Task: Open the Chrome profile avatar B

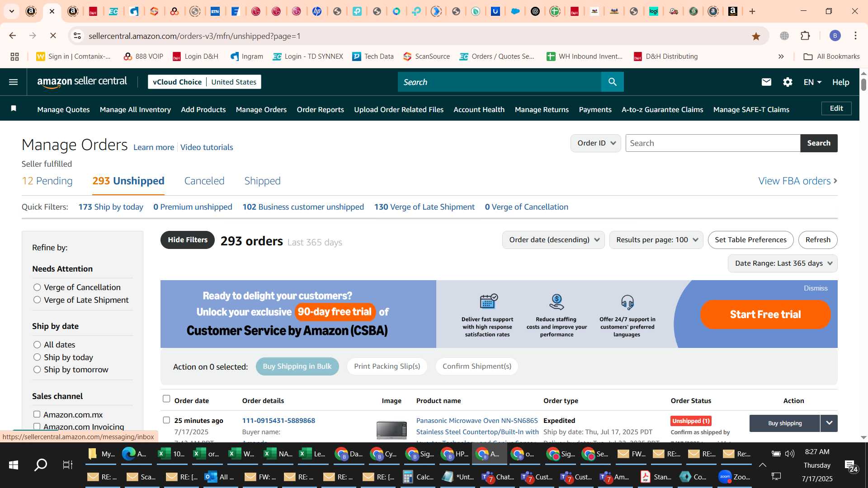Action: click(x=835, y=36)
